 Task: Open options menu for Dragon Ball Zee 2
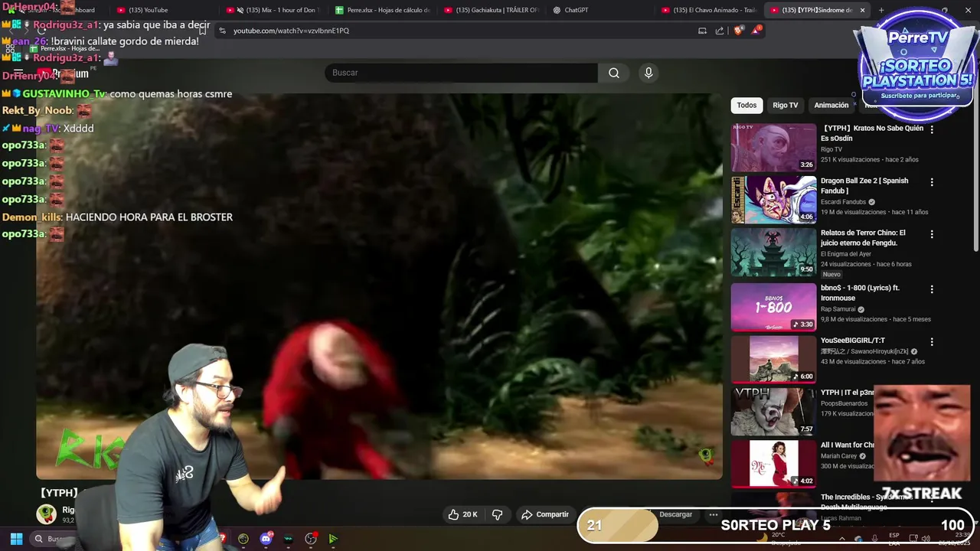pos(932,182)
